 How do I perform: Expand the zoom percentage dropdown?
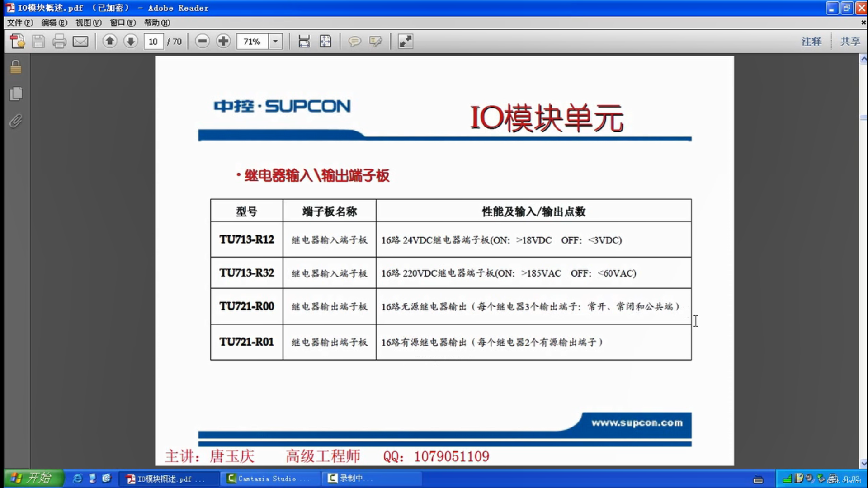coord(275,42)
